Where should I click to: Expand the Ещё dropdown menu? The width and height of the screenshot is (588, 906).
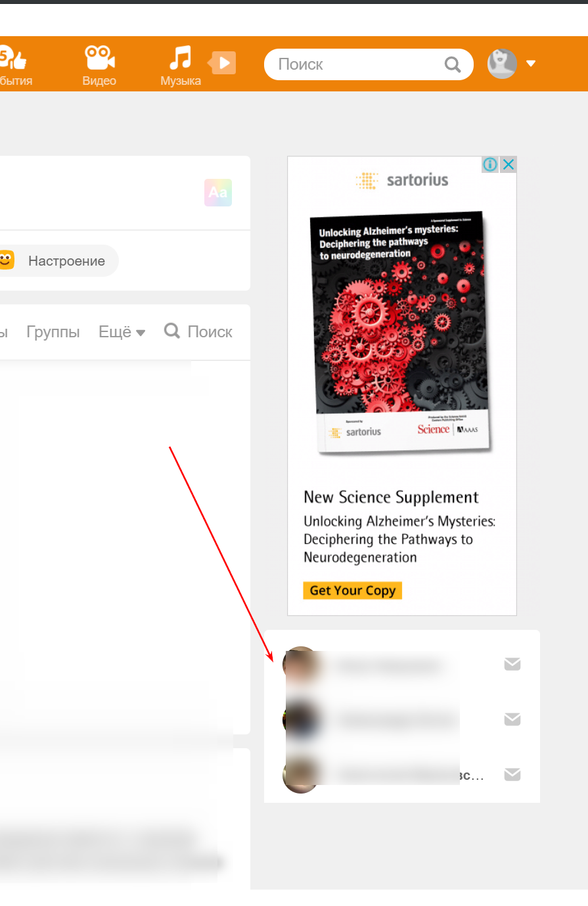coord(122,332)
